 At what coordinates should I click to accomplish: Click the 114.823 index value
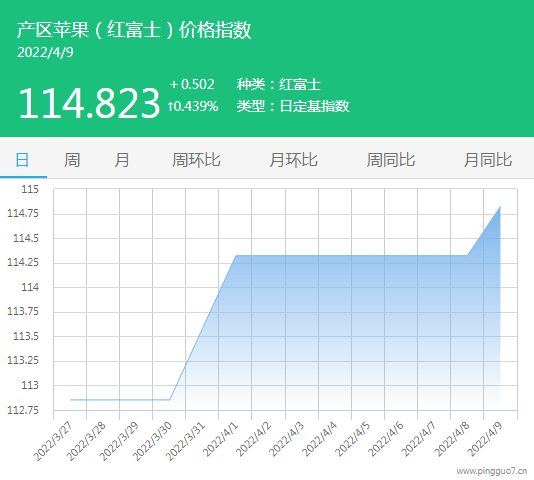[x=89, y=103]
